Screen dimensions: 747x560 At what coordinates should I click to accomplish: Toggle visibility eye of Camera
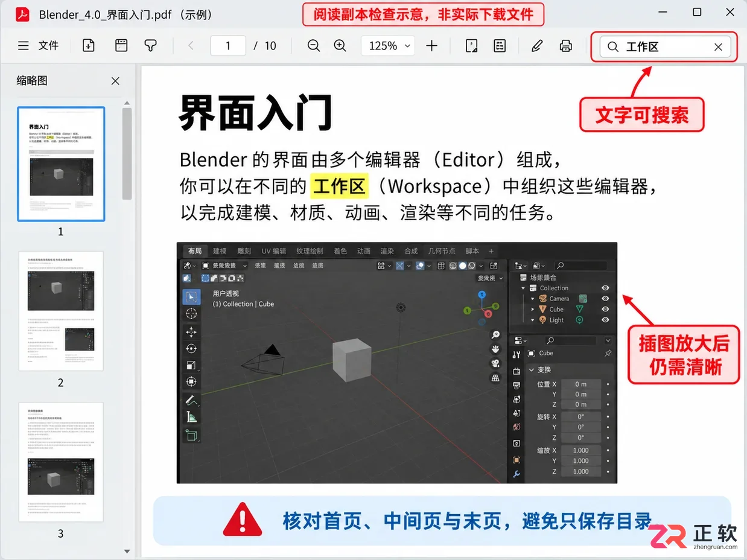[x=605, y=299]
